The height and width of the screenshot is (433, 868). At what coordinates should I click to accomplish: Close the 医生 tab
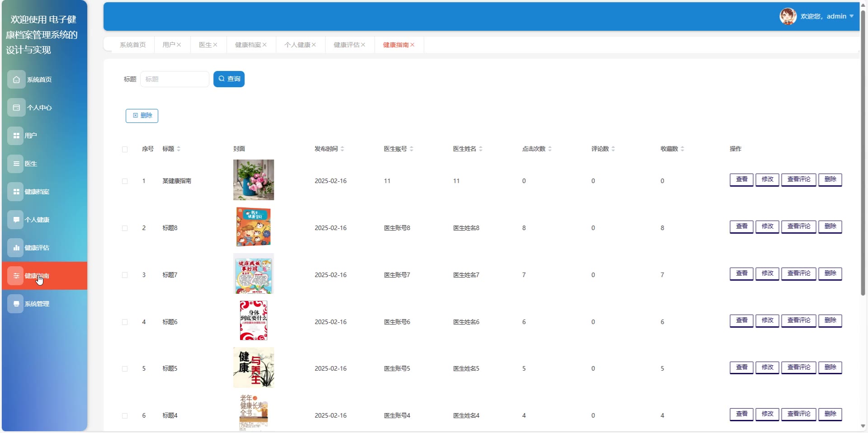coord(215,45)
